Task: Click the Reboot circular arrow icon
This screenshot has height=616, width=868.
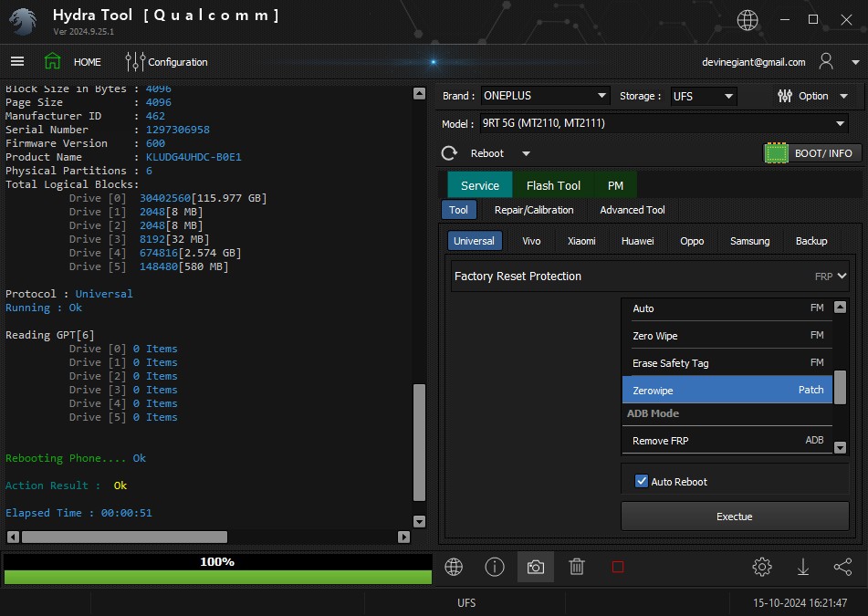Action: click(449, 153)
